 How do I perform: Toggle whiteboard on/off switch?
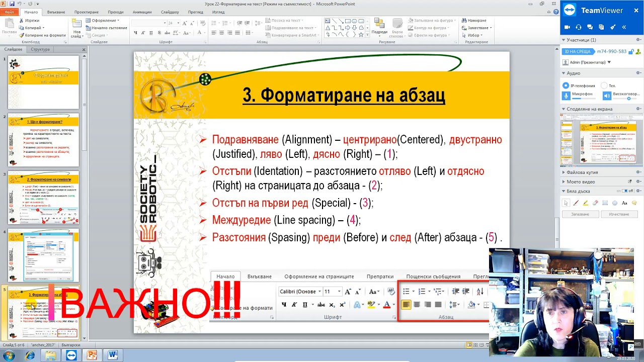point(624,191)
